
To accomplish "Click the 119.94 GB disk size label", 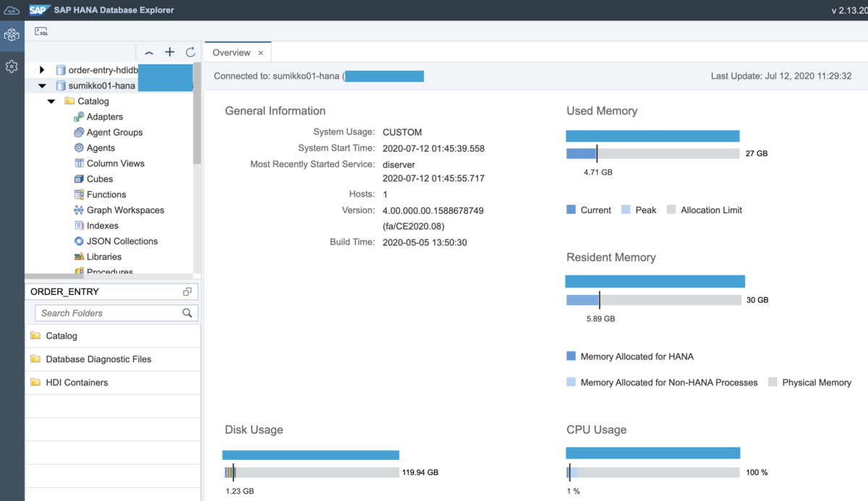I will [420, 472].
